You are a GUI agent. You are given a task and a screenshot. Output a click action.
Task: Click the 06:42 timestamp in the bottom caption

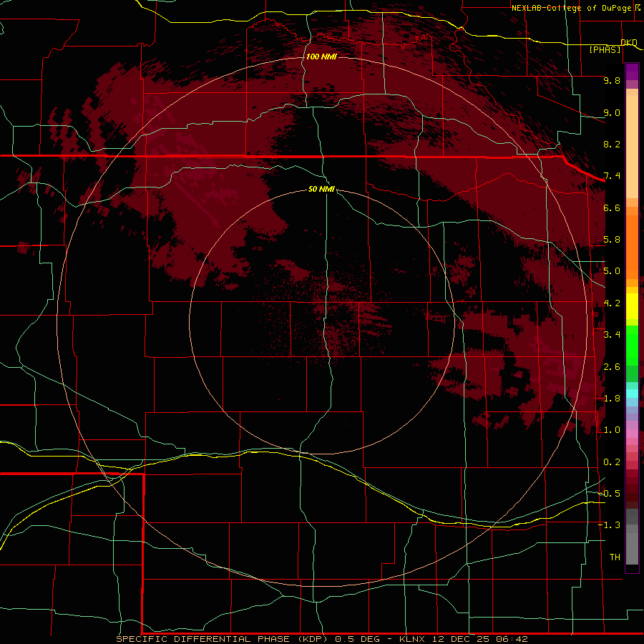512,639
